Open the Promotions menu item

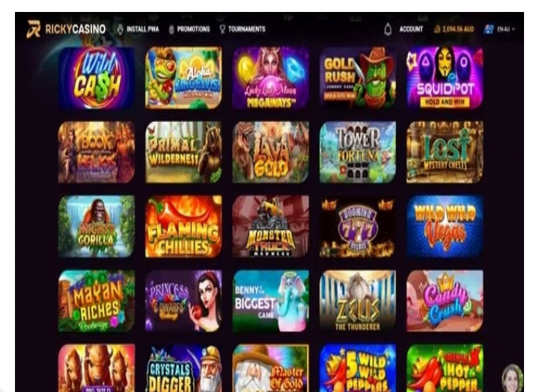click(193, 29)
